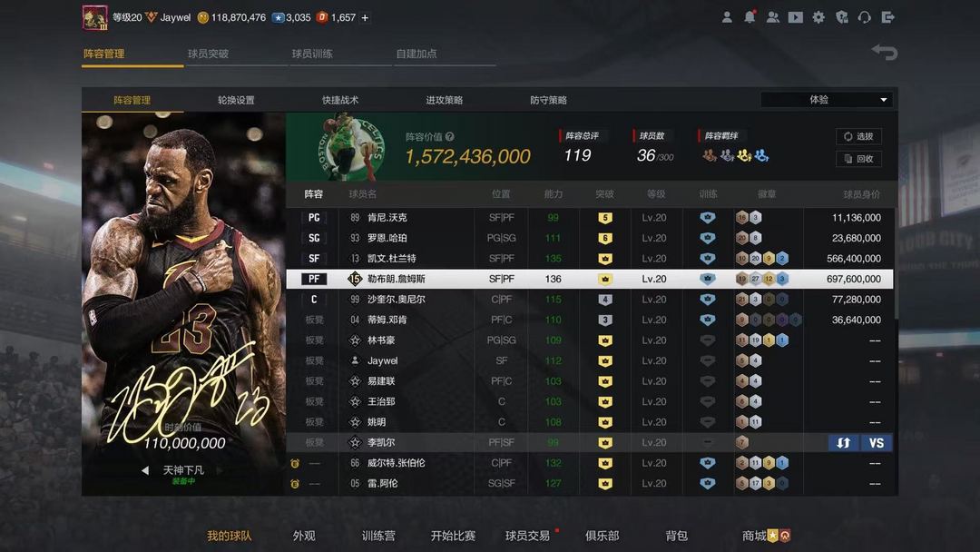Screen dimensions: 980x552
Task: Click the friends group icon
Action: pyautogui.click(x=772, y=17)
